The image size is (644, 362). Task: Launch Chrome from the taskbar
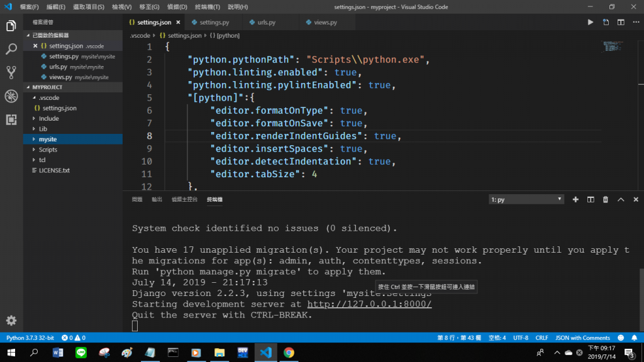289,353
